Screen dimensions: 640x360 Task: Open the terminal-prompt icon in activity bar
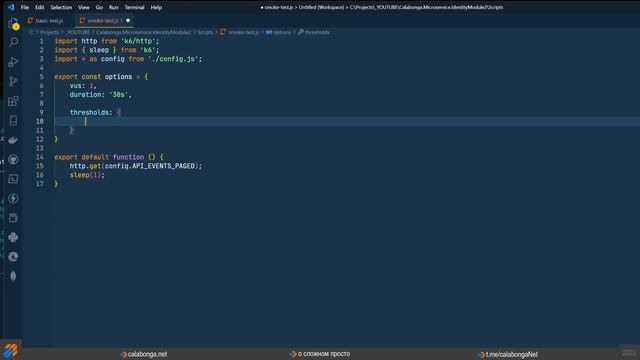tap(13, 179)
